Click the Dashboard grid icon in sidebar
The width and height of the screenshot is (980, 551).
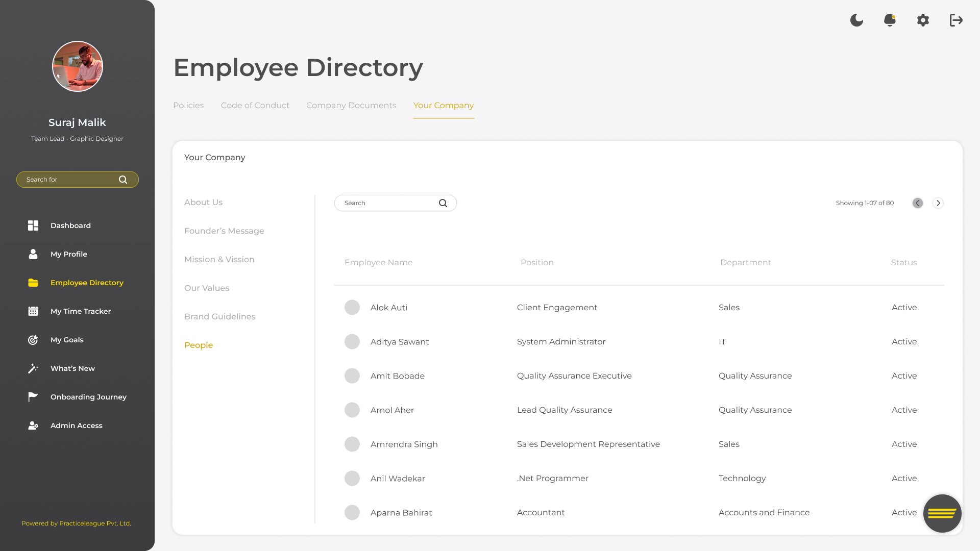(x=33, y=226)
